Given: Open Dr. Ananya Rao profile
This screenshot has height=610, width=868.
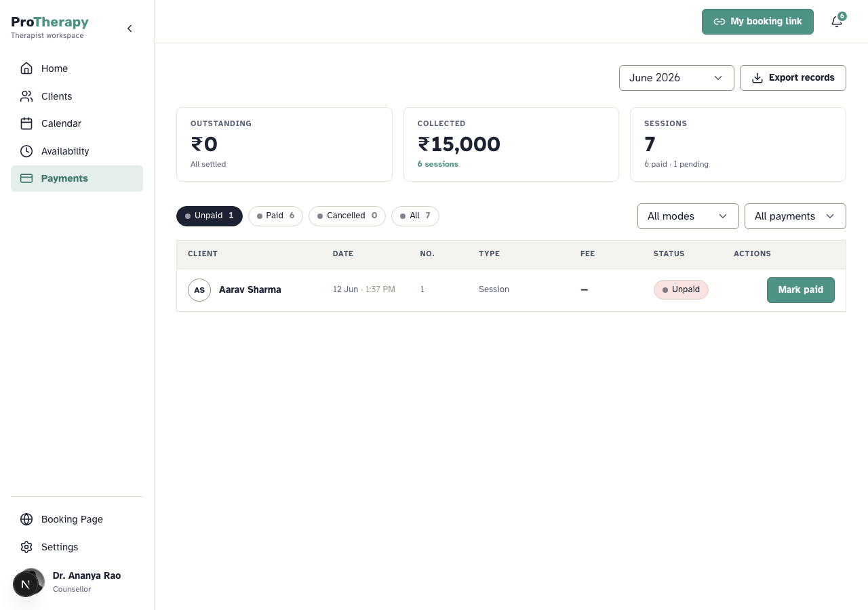Looking at the screenshot, I should [x=77, y=582].
